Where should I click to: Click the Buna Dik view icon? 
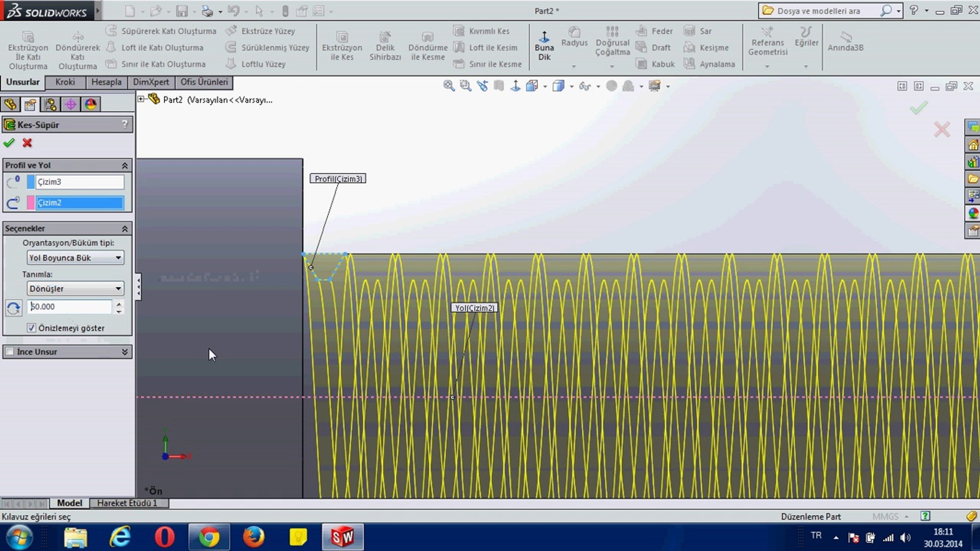544,45
